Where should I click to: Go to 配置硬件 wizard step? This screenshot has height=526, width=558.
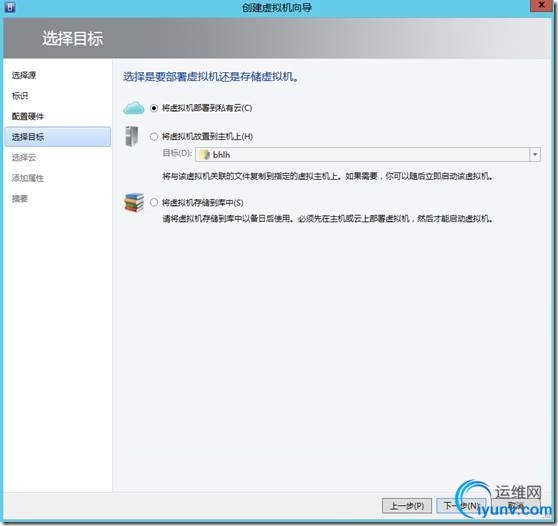pyautogui.click(x=28, y=116)
